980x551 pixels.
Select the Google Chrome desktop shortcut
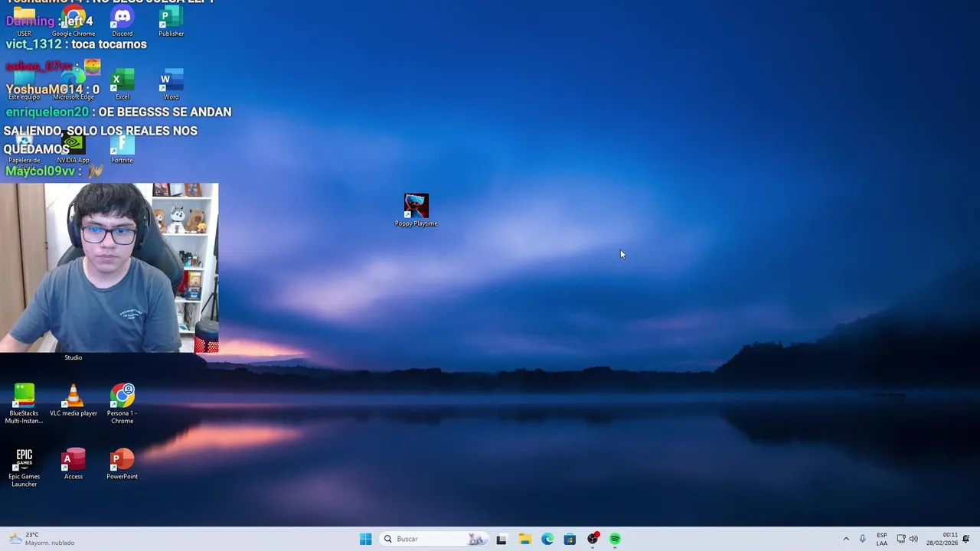coord(73,21)
